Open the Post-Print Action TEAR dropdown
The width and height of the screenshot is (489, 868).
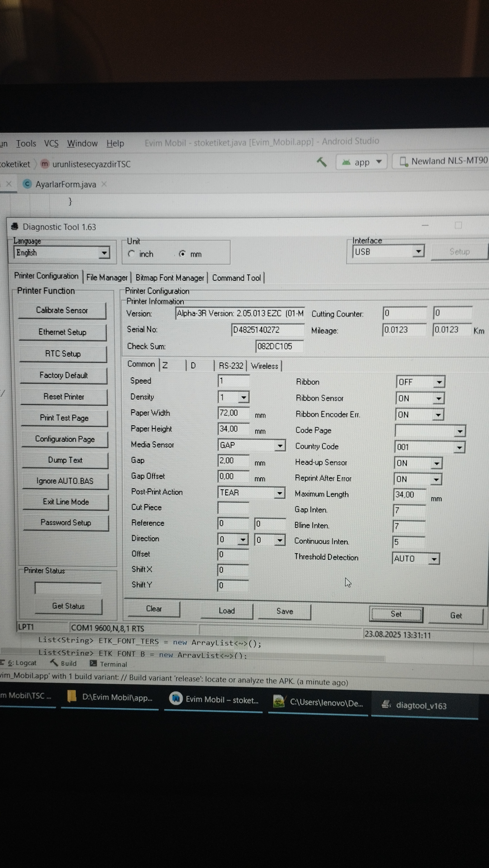(279, 493)
